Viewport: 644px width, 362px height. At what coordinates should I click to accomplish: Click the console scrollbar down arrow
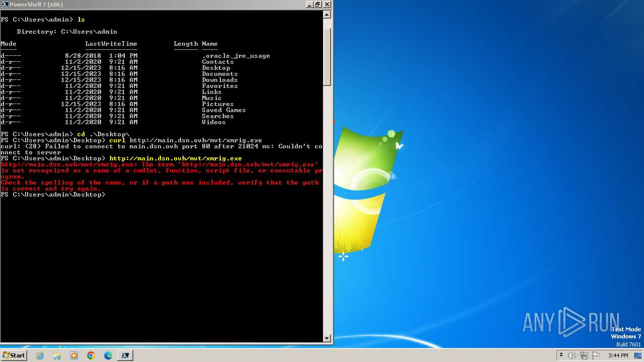(x=327, y=338)
